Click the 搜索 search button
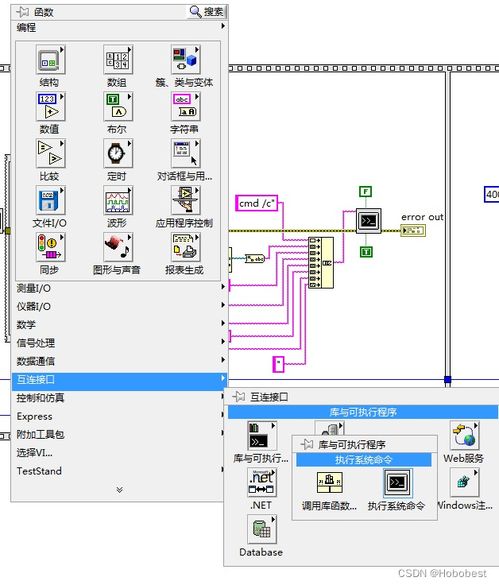 coord(206,12)
